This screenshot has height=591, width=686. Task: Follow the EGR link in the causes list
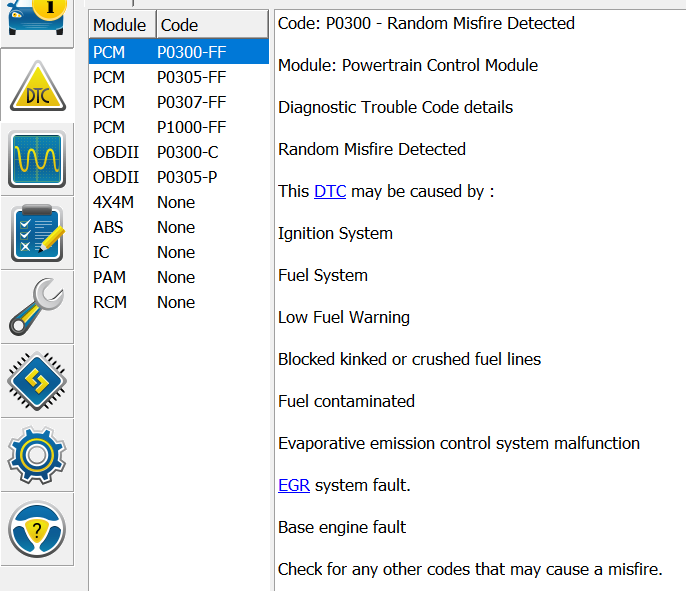[294, 485]
